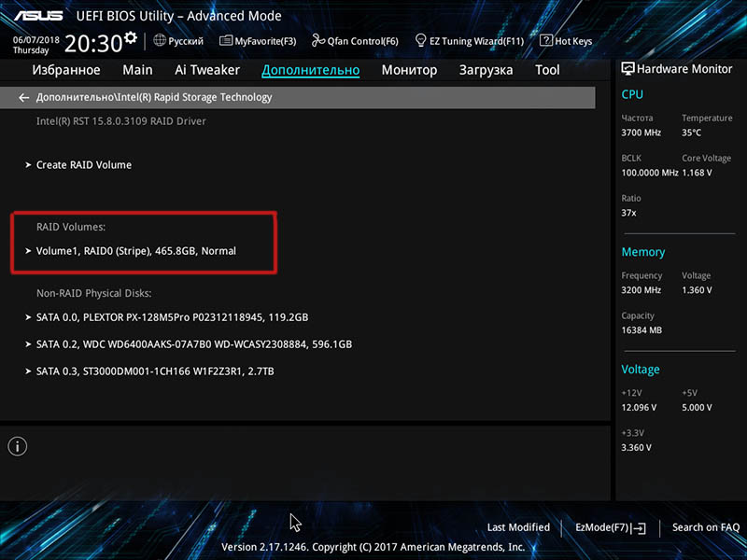This screenshot has width=747, height=560.
Task: Select SATA 0.3 ST3000DM001 2.7TB disk
Action: [155, 371]
